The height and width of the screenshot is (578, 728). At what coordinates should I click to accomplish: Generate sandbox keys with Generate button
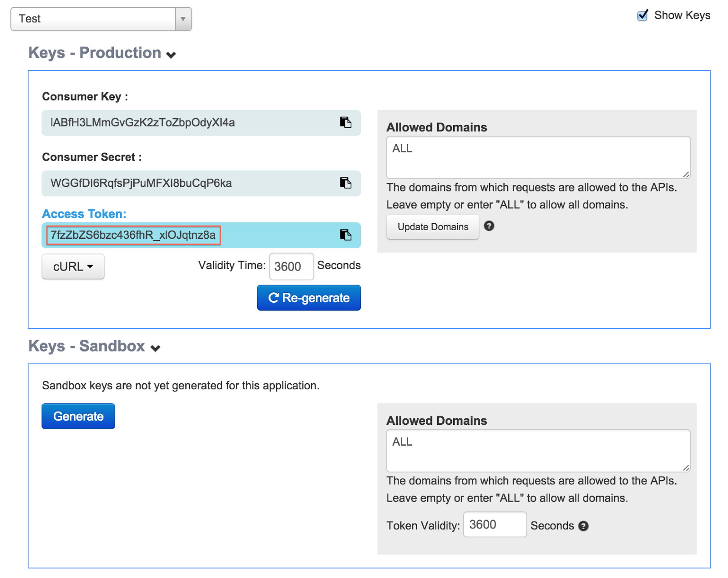[x=78, y=416]
